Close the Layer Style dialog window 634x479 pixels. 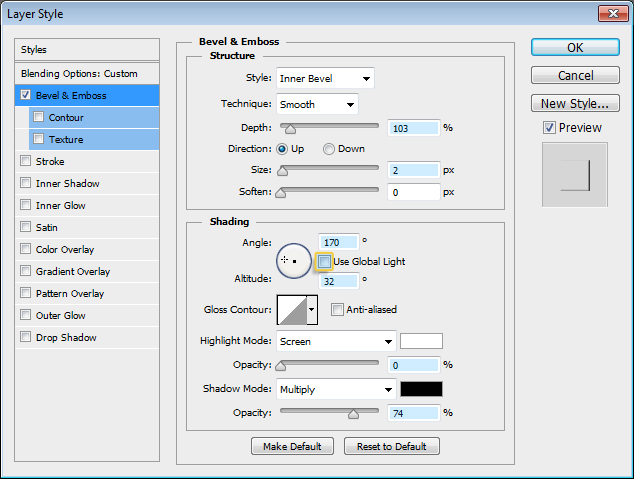point(612,13)
